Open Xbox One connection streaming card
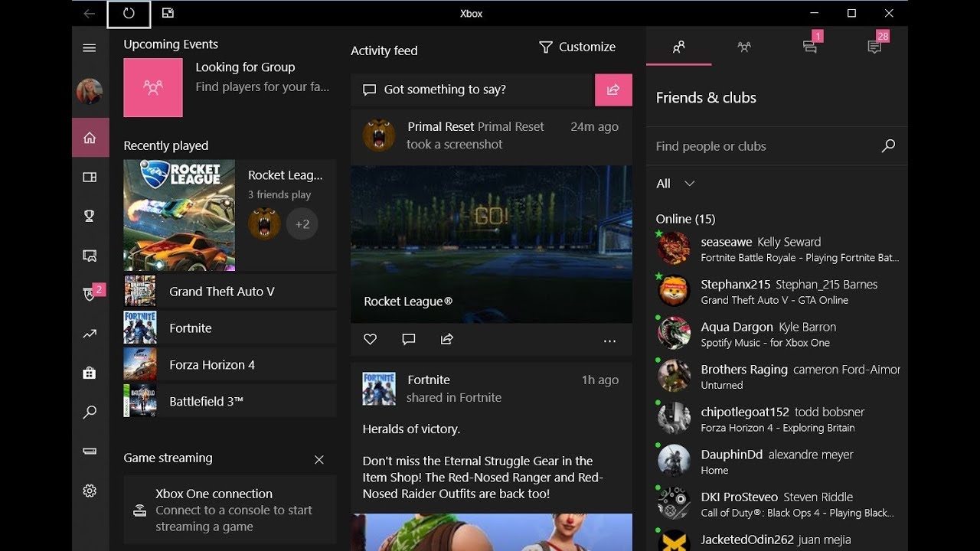 230,510
